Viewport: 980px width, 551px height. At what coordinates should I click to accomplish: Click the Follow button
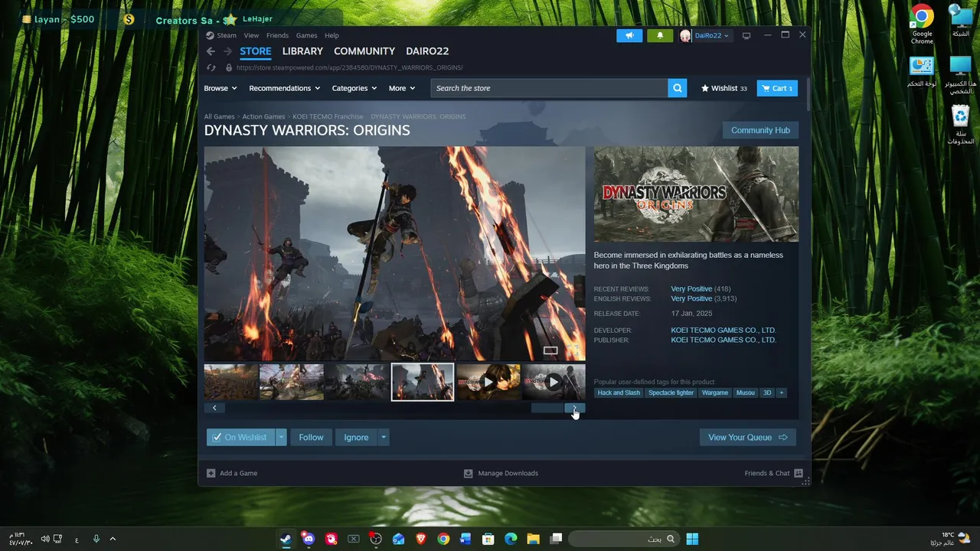311,437
